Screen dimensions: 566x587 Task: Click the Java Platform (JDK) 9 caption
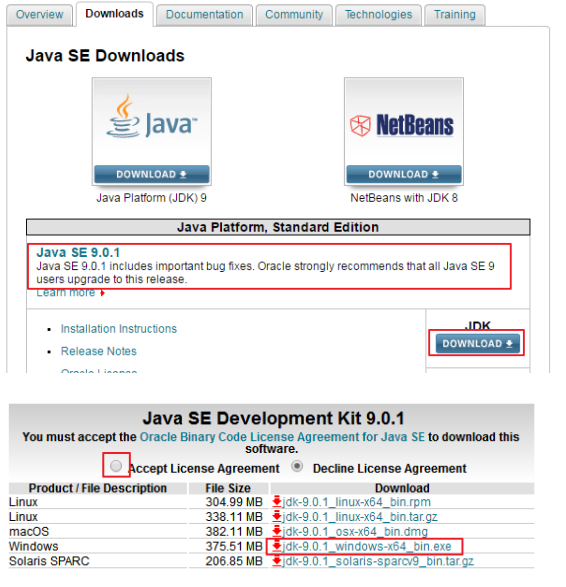152,198
